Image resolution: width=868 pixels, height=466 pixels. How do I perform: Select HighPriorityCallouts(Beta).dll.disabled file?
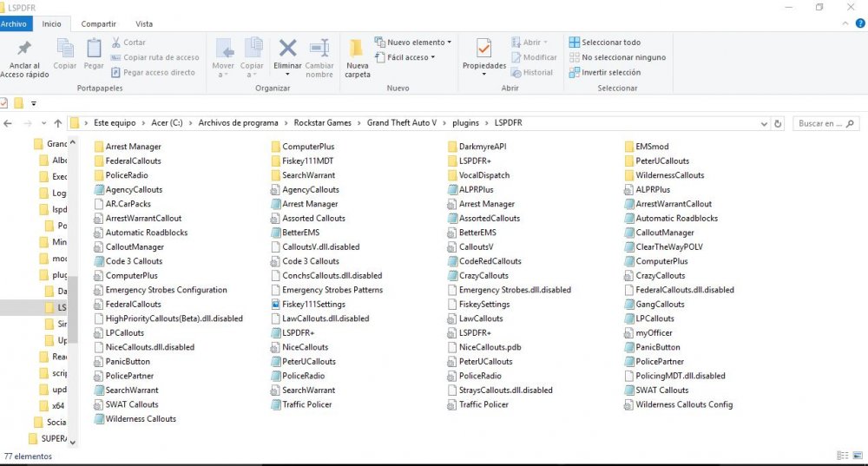point(168,318)
